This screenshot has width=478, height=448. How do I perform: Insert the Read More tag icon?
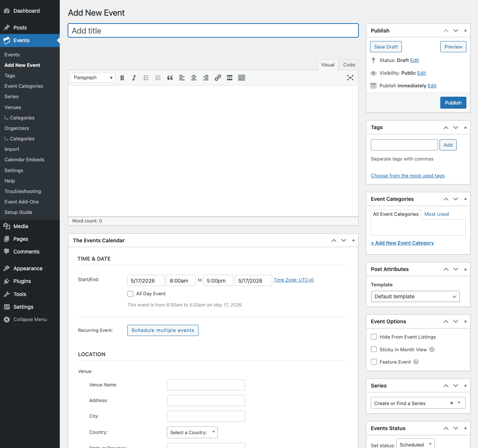point(230,78)
